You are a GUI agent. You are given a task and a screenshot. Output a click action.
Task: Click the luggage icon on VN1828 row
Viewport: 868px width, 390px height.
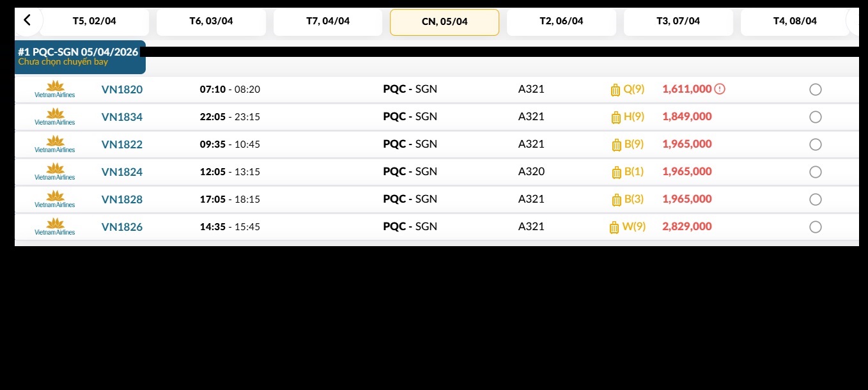616,199
